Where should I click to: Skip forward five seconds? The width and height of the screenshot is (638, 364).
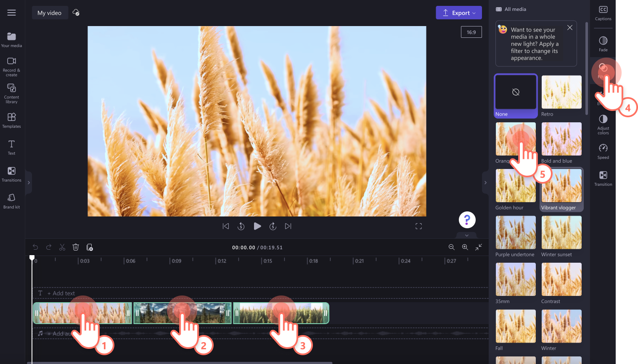273,226
